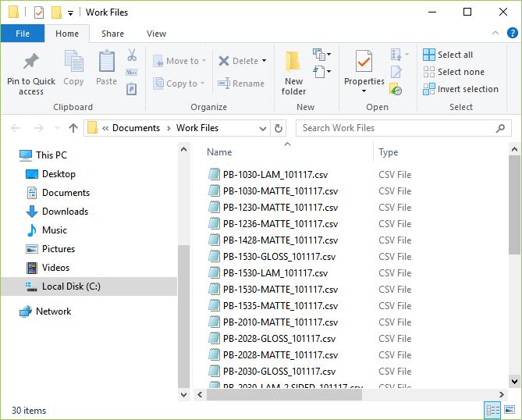Click the scissors Cut icon
This screenshot has height=420, width=522.
pyautogui.click(x=132, y=55)
